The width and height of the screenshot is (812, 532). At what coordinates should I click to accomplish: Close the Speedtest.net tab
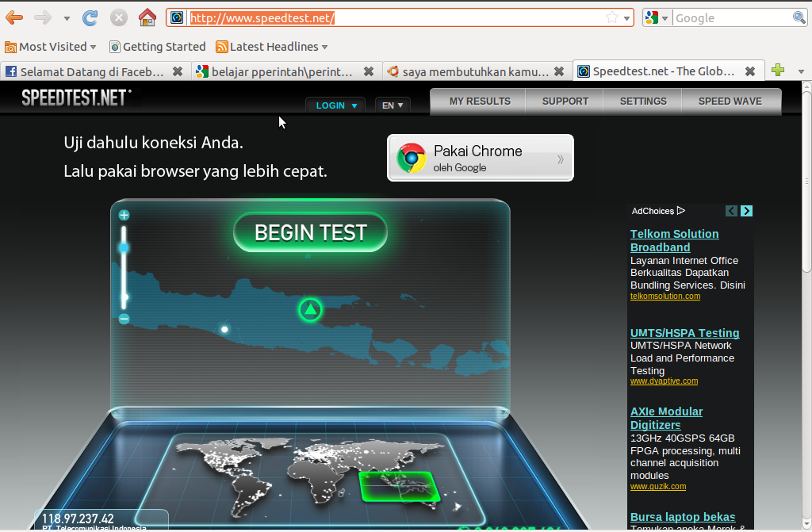click(x=750, y=71)
